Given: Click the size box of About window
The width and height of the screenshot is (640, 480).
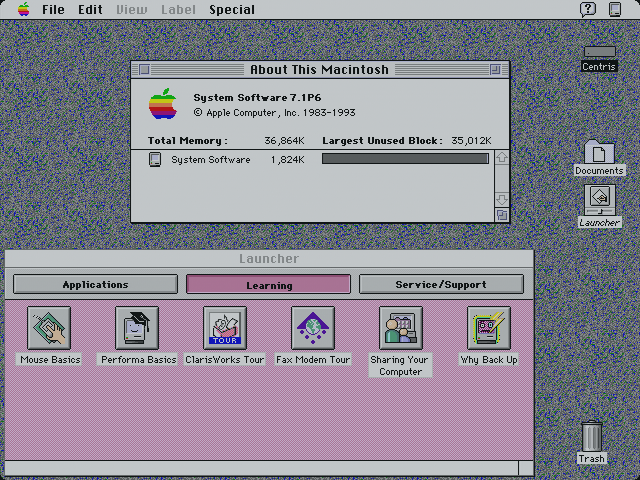Looking at the screenshot, I should [502, 215].
